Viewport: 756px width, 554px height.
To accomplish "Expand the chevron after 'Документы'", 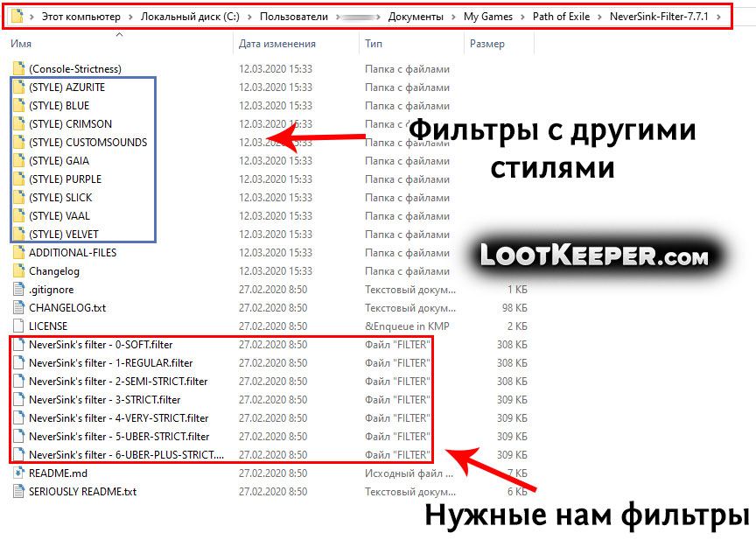I will pyautogui.click(x=454, y=17).
